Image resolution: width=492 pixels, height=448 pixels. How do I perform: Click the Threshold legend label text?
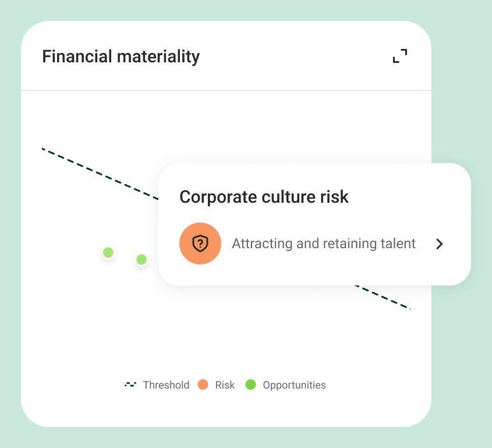coord(166,384)
